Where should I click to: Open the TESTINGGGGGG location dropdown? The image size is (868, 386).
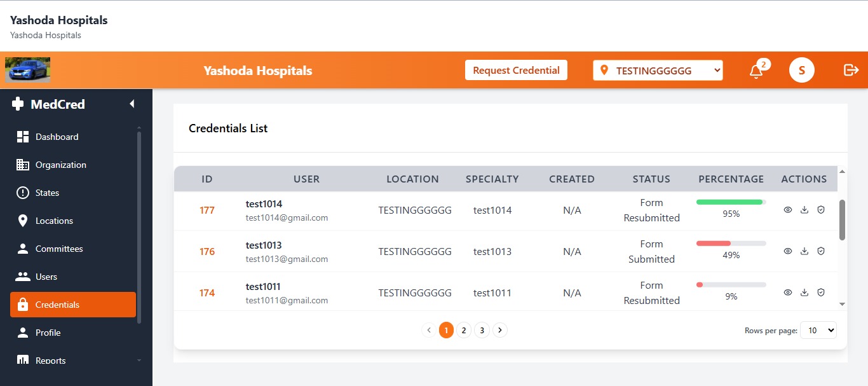[x=658, y=71]
